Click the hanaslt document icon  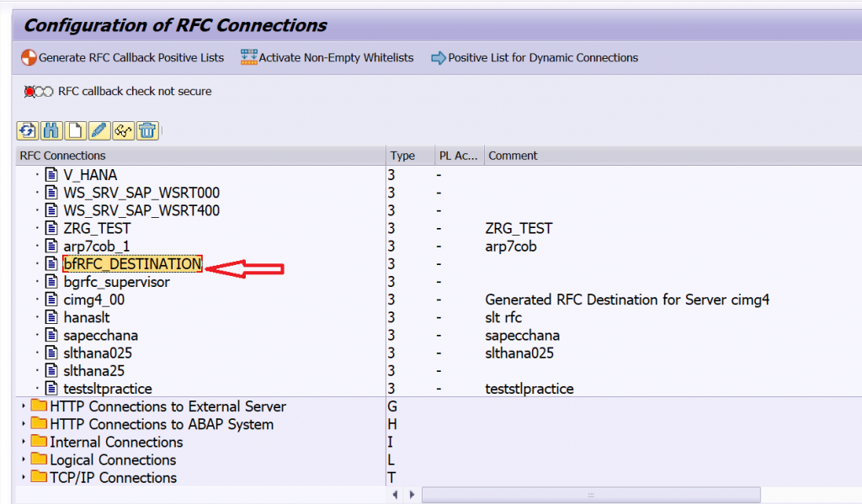pyautogui.click(x=51, y=318)
